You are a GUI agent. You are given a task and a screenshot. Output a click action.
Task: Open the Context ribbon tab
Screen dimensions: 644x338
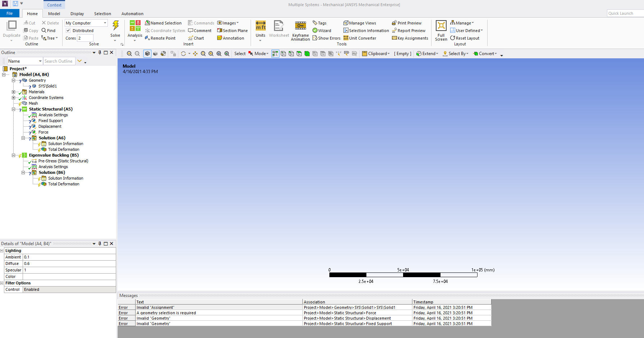click(54, 5)
